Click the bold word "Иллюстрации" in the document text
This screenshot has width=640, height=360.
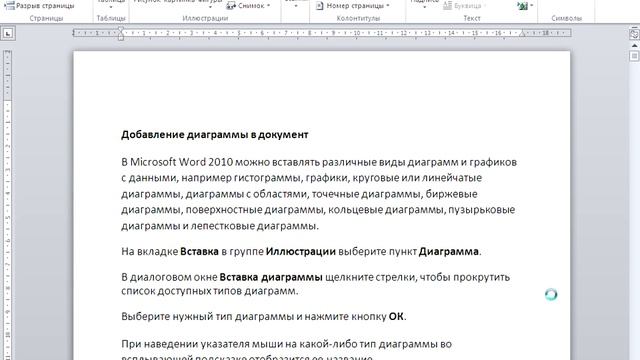tap(300, 251)
